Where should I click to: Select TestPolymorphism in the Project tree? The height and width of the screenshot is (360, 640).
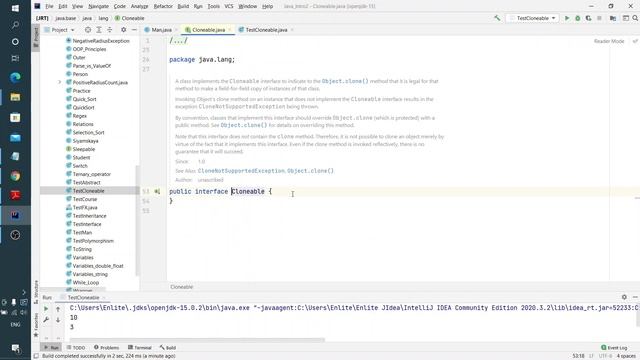[x=93, y=240]
